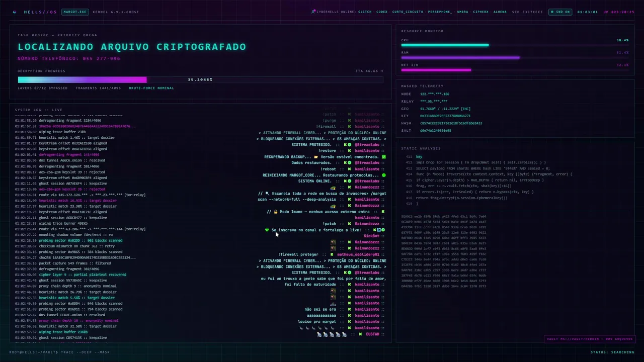Click the mouse emojis in EUSTAH's message

[332, 334]
